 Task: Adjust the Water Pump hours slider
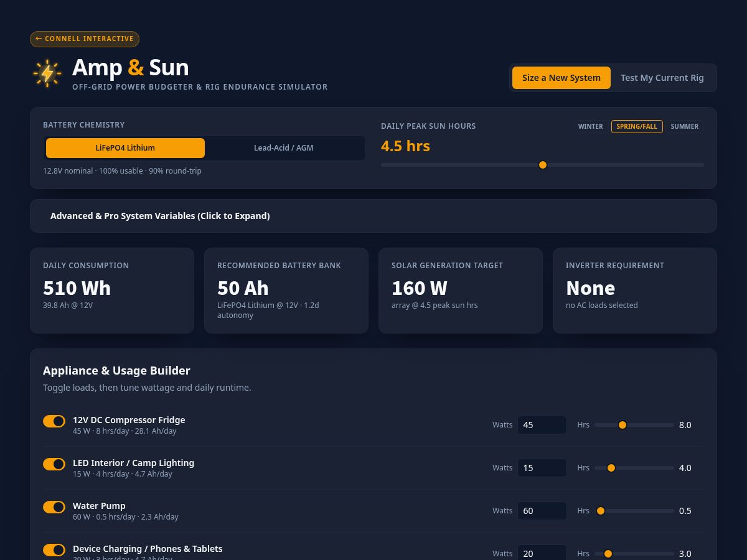click(x=634, y=511)
